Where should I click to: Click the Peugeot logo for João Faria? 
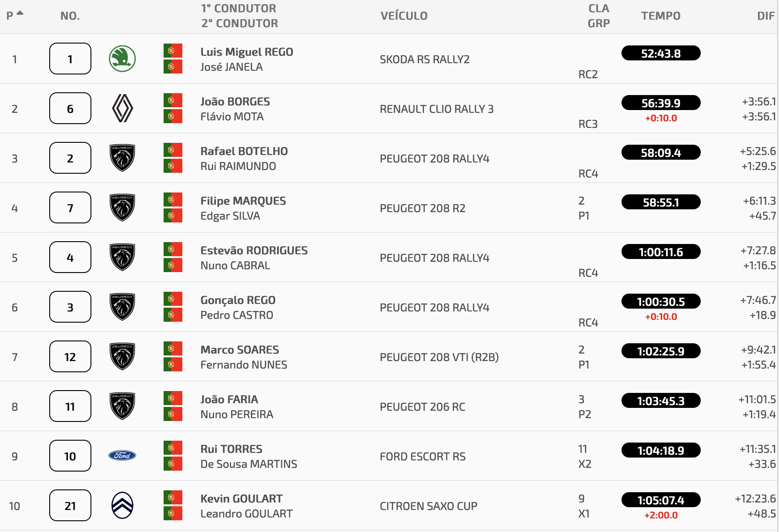[x=122, y=406]
